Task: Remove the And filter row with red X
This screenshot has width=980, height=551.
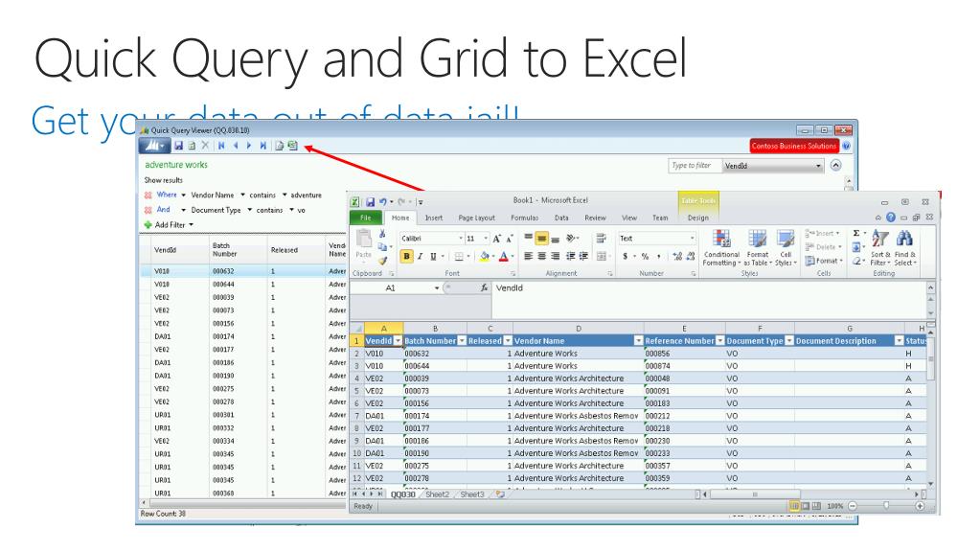Action: coord(148,210)
